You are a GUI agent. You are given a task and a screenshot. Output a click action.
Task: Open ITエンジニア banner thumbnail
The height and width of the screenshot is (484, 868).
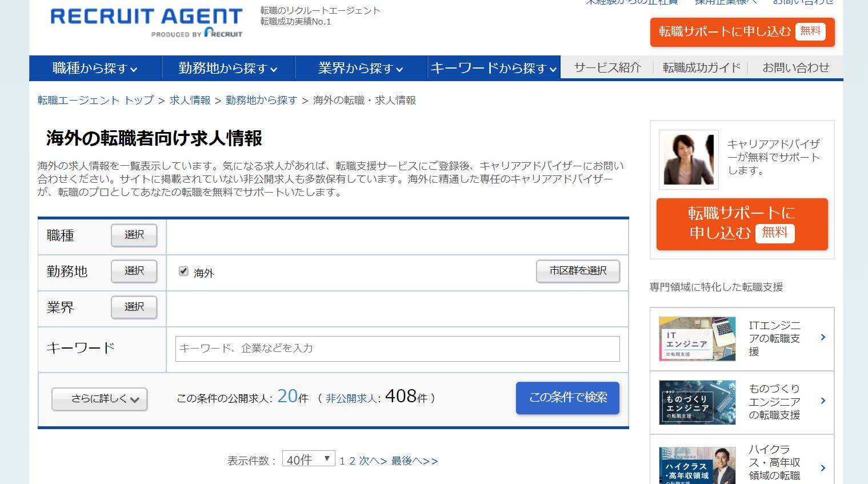697,339
